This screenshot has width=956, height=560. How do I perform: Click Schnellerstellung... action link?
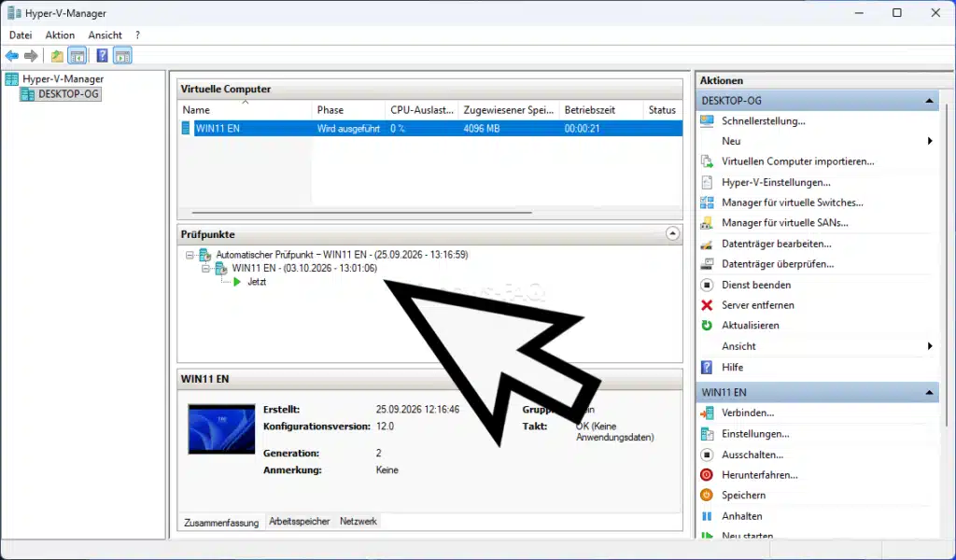click(764, 120)
